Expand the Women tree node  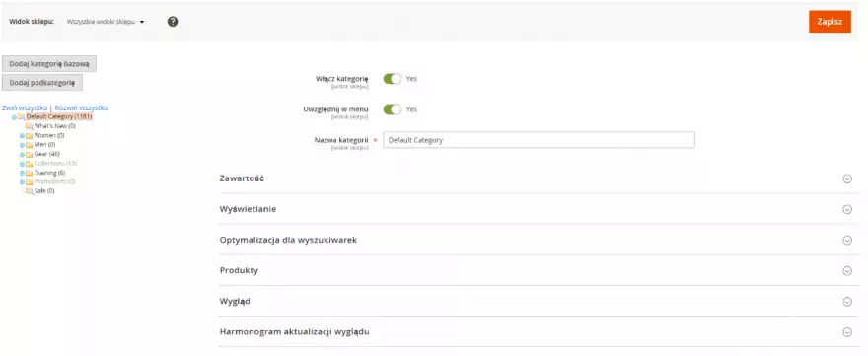[22, 136]
